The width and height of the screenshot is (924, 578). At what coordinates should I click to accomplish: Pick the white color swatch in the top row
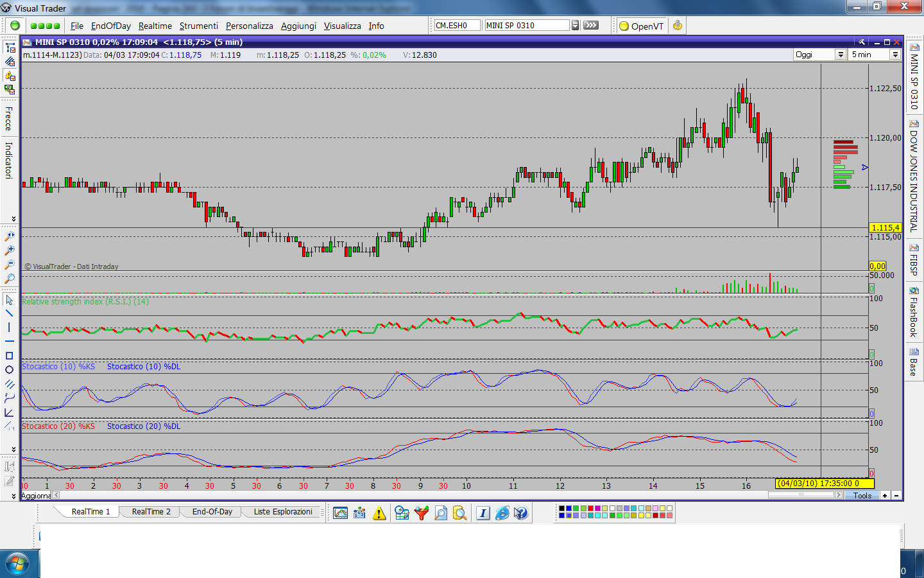(612, 509)
